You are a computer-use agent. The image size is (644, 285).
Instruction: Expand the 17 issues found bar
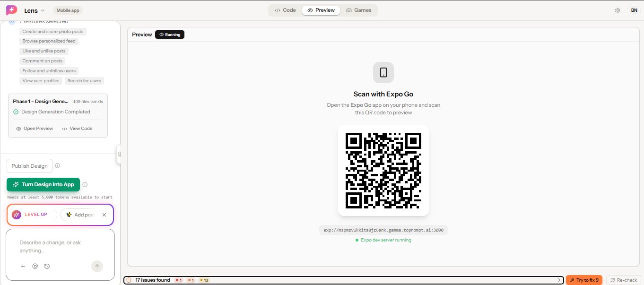[344, 280]
